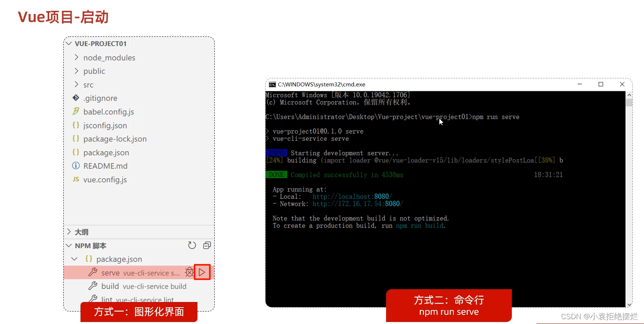The height and width of the screenshot is (324, 644).
Task: Click the cmd.exe title bar text
Action: pos(322,84)
